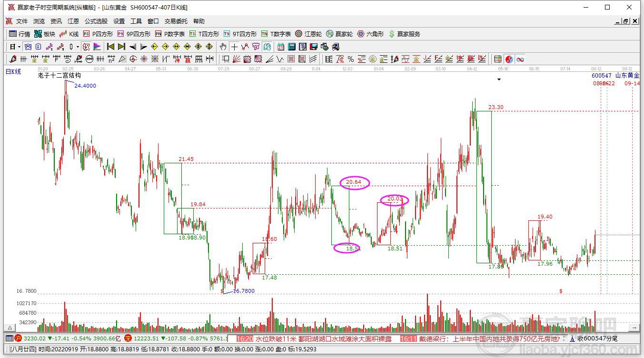This screenshot has height=358, width=644.
Task: Expand the 日 period dropdown arrow
Action: (x=19, y=47)
